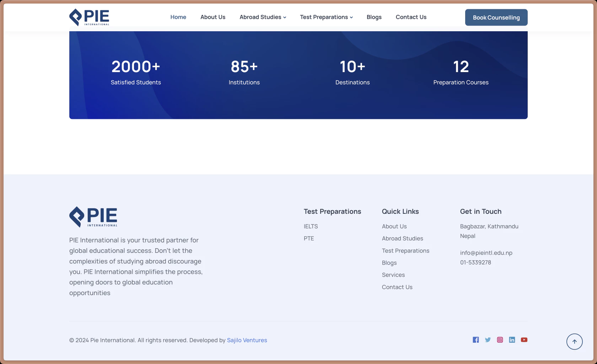Open Contact Us in the top navigation
This screenshot has height=364, width=597.
tap(411, 17)
